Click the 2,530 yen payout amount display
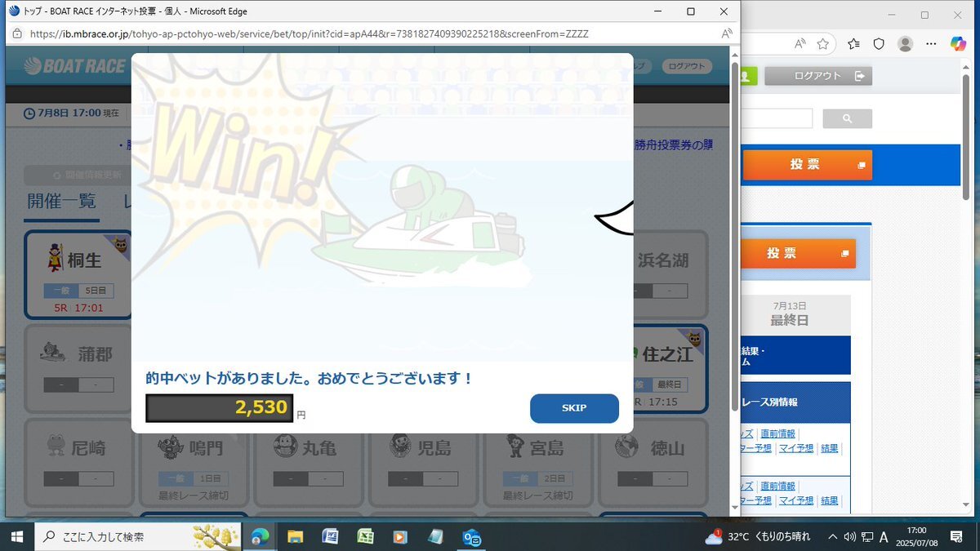Screen dimensions: 980x551 [x=220, y=408]
